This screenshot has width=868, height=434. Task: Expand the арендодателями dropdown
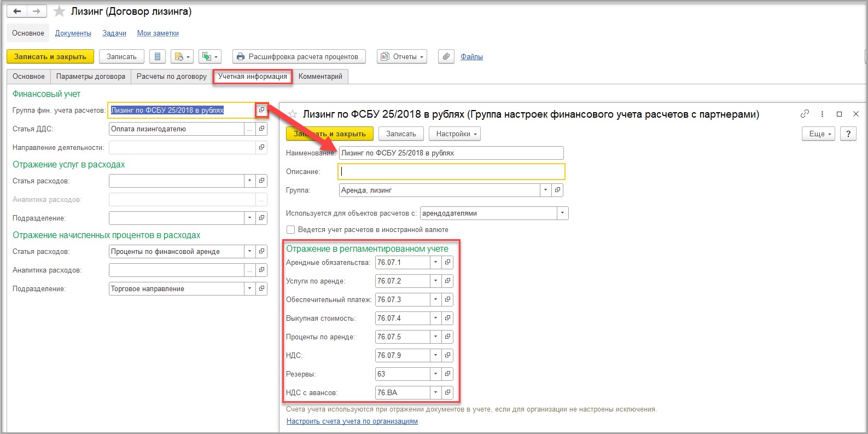coord(563,213)
